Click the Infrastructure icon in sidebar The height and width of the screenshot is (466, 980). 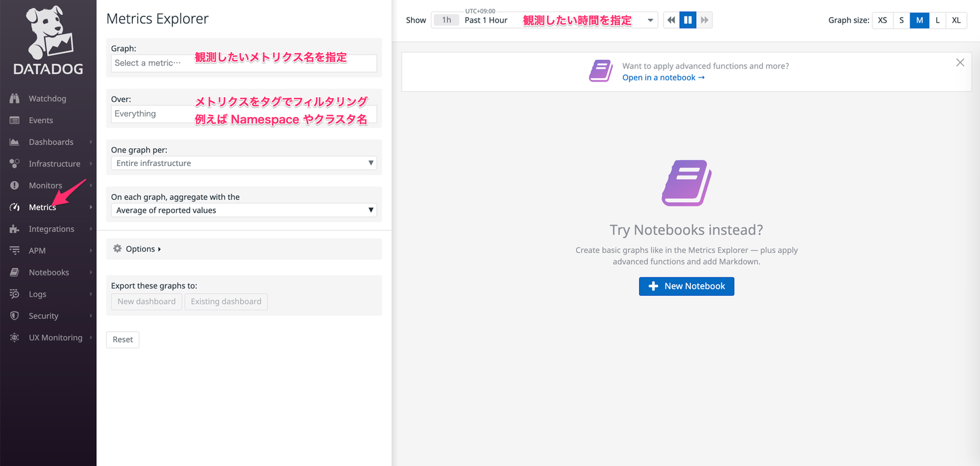(x=14, y=164)
